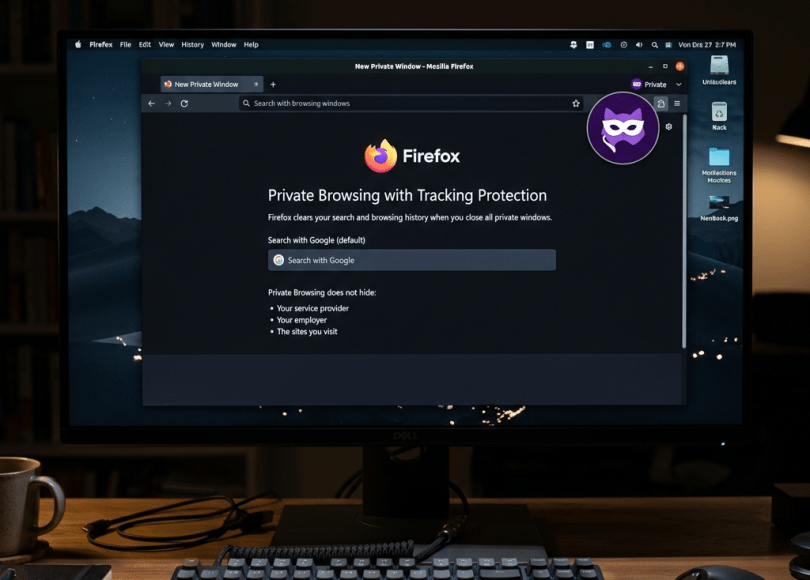Click the date and time in menu bar
Image resolution: width=810 pixels, height=580 pixels.
pyautogui.click(x=707, y=45)
